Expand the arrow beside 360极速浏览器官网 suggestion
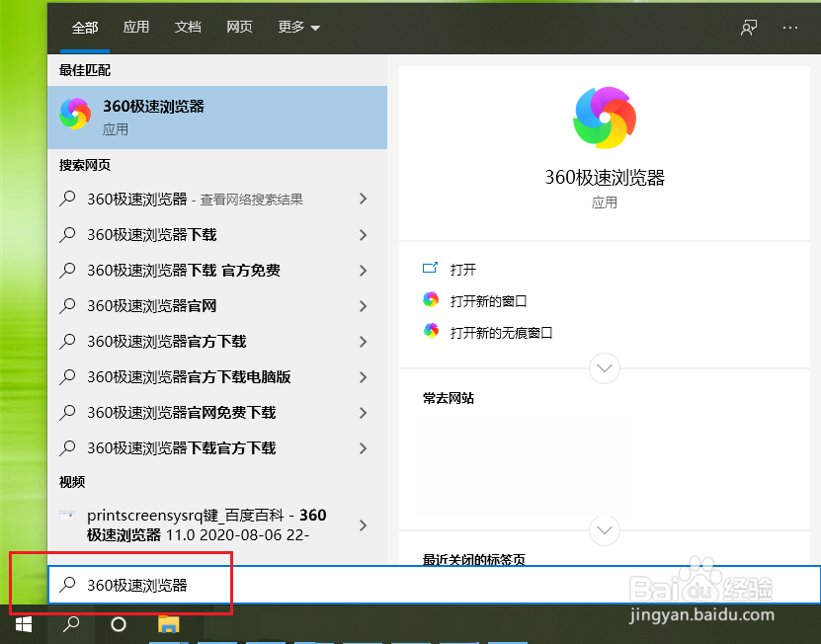The image size is (821, 644). click(x=363, y=306)
